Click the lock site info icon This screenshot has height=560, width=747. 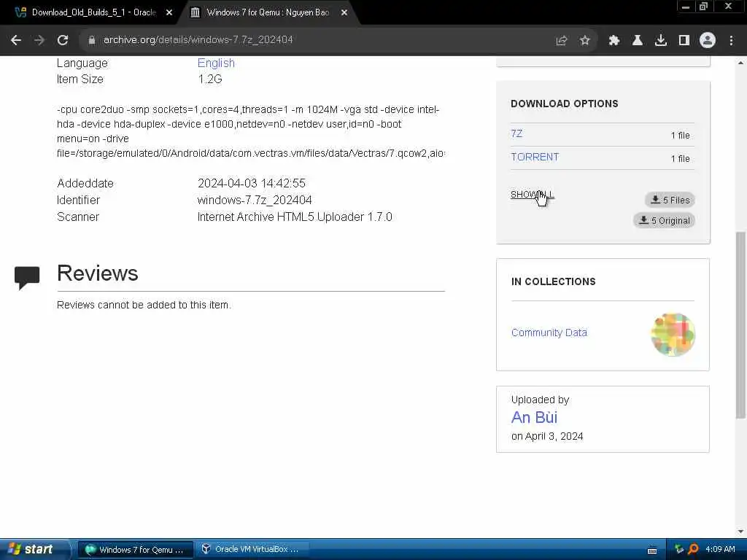[x=91, y=40]
